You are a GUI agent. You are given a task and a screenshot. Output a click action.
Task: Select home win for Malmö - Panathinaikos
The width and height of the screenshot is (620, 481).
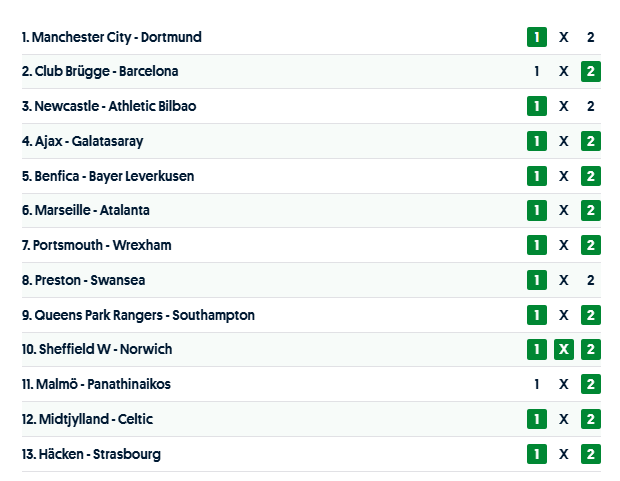tap(537, 384)
